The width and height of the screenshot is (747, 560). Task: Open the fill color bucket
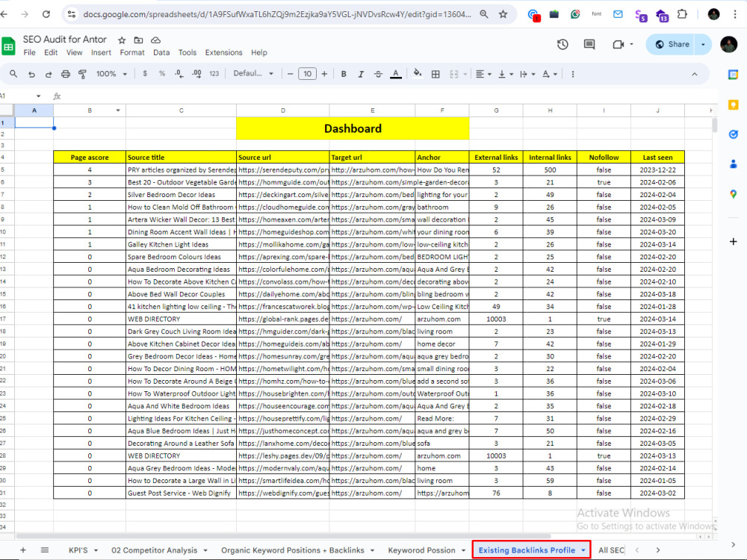click(x=418, y=74)
